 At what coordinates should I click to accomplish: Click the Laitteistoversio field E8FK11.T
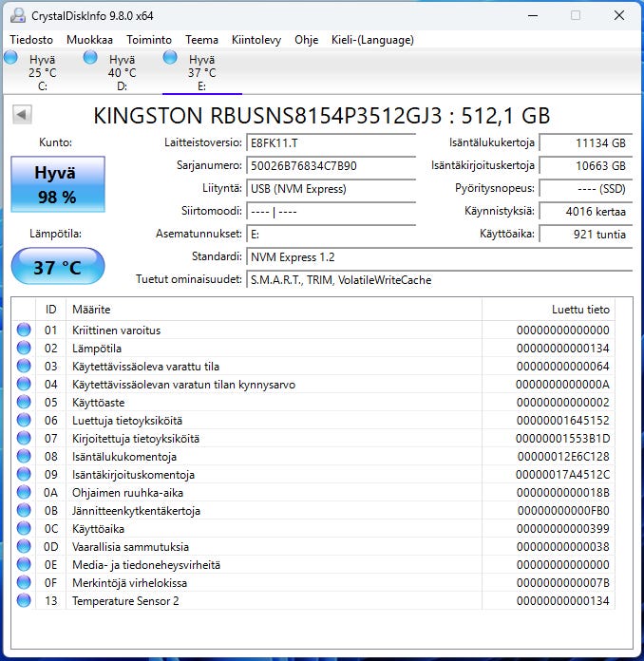pos(331,142)
